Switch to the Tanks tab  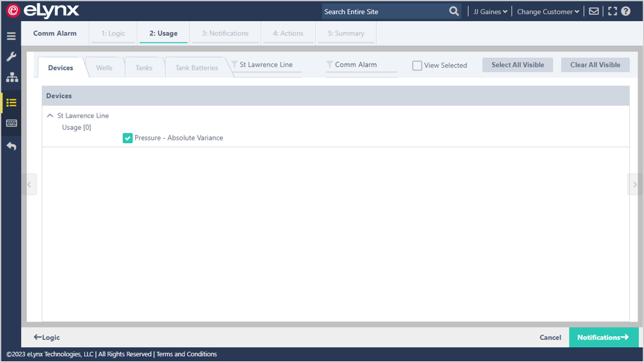pyautogui.click(x=144, y=67)
